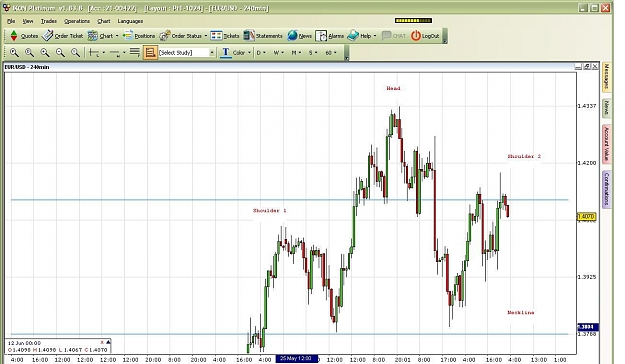This screenshot has height=364, width=625.
Task: Expand the vertical line tool options arrow
Action: click(x=104, y=53)
